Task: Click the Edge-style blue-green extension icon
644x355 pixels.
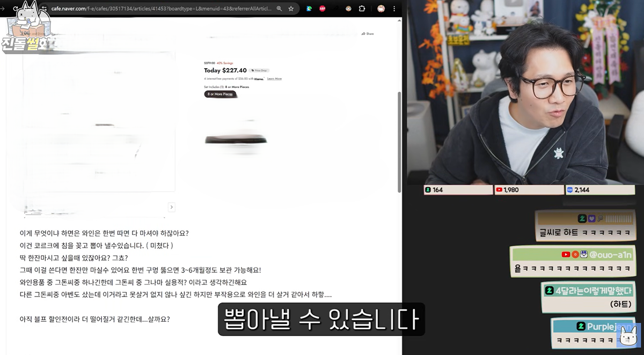Action: pos(309,9)
